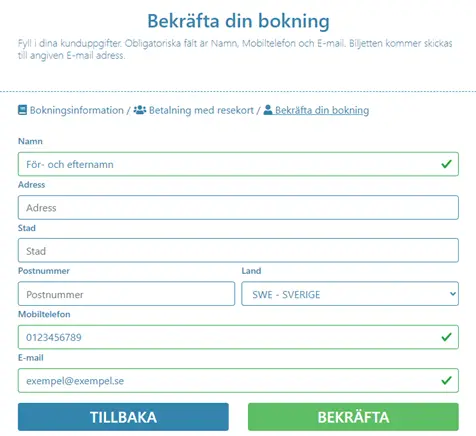Focus the För- och efternamn input field

238,164
